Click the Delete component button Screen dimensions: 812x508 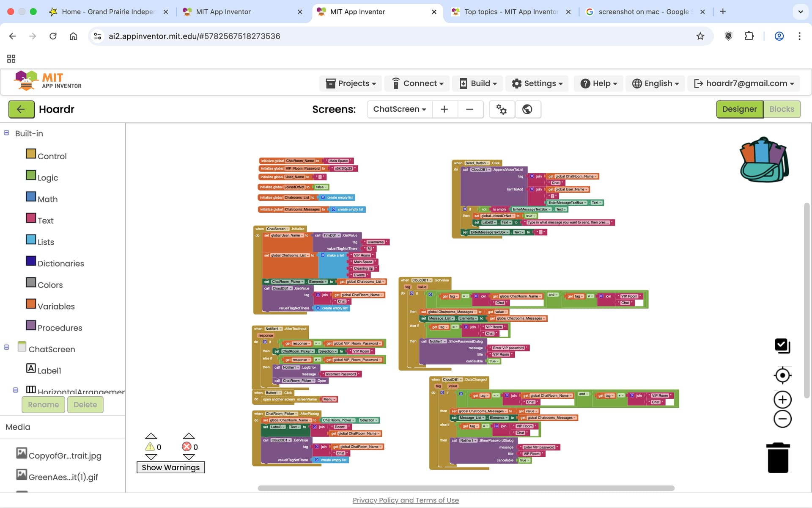85,405
